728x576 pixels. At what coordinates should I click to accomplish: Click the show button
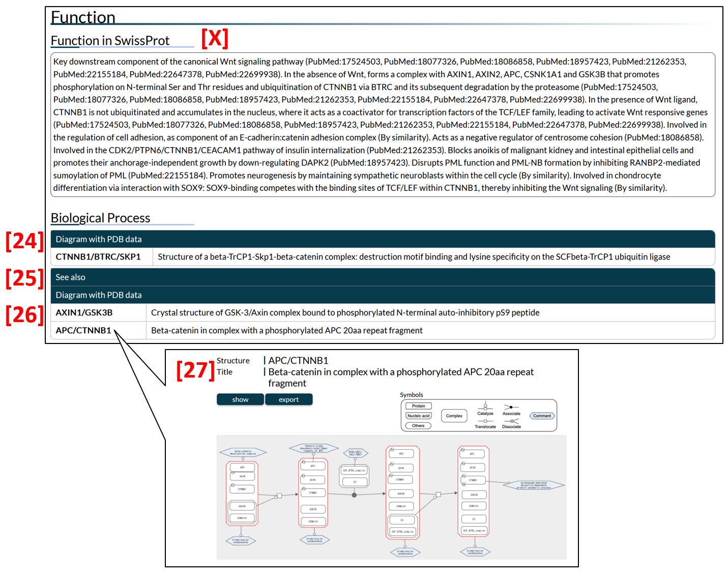(240, 399)
